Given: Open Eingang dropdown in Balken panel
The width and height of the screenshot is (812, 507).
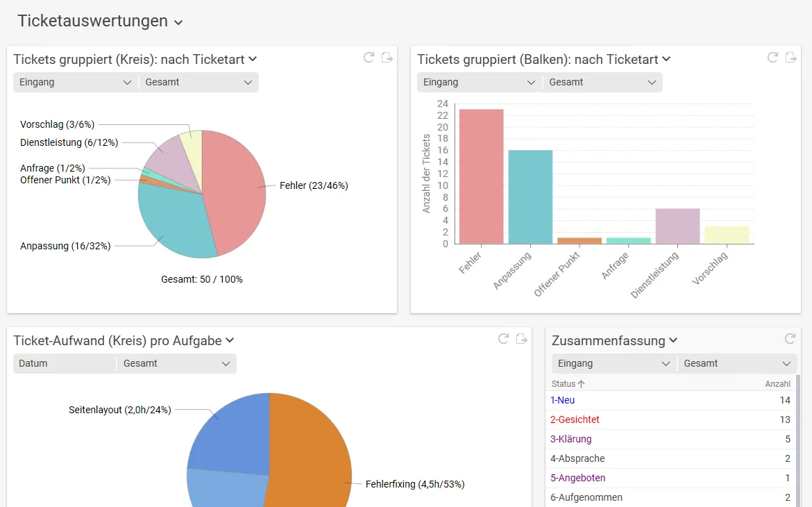Looking at the screenshot, I should pos(480,83).
